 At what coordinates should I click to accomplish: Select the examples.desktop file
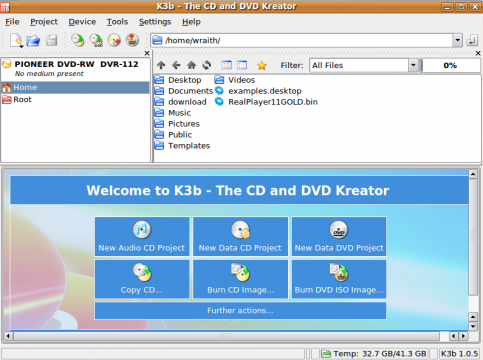pyautogui.click(x=258, y=91)
